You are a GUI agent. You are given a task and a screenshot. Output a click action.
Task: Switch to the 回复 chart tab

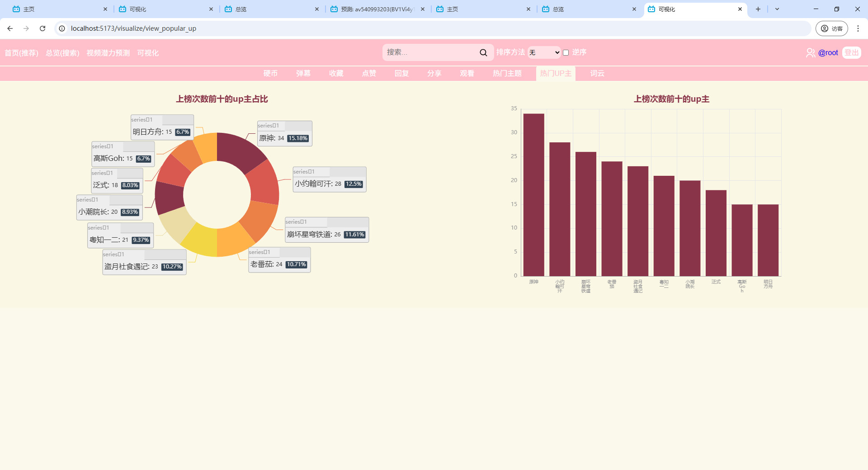401,73
